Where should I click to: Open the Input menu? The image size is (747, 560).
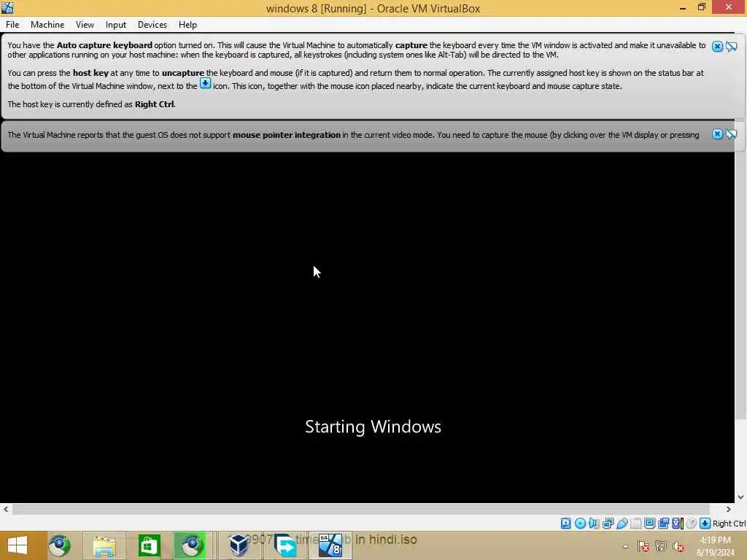pos(116,25)
